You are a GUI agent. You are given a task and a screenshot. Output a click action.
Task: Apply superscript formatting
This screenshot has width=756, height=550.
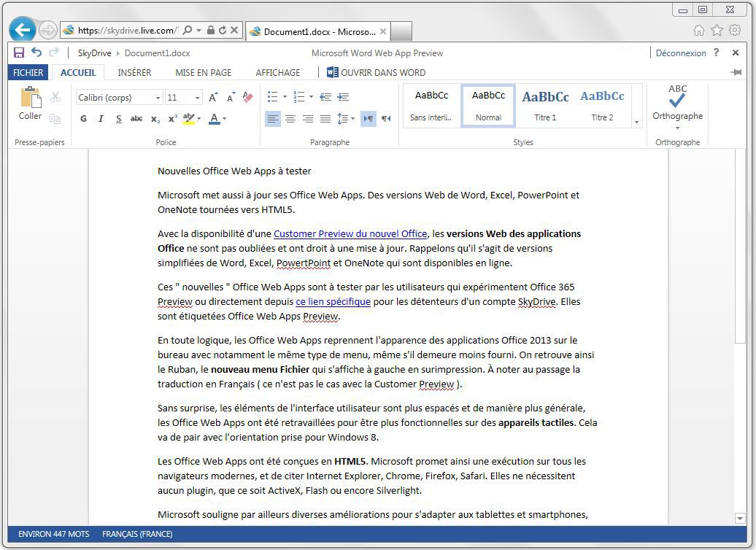click(173, 119)
